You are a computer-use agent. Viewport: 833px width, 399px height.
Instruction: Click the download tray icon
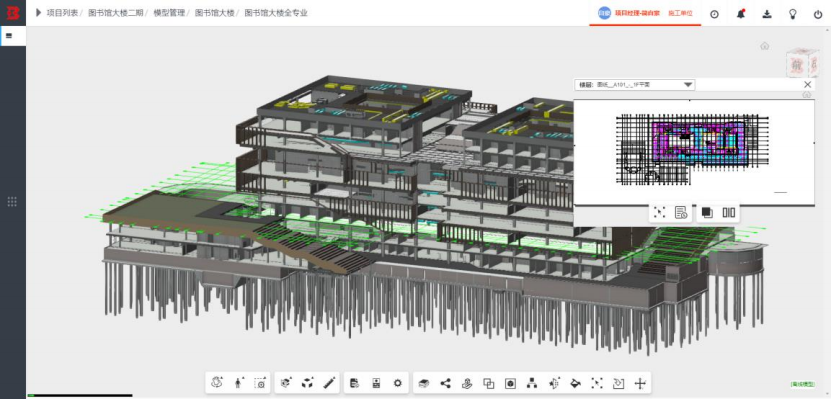click(x=767, y=14)
